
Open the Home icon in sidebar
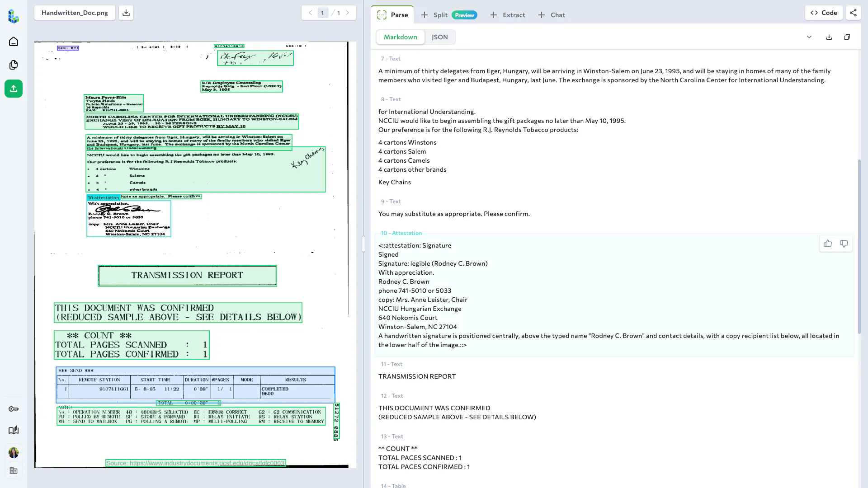point(14,42)
